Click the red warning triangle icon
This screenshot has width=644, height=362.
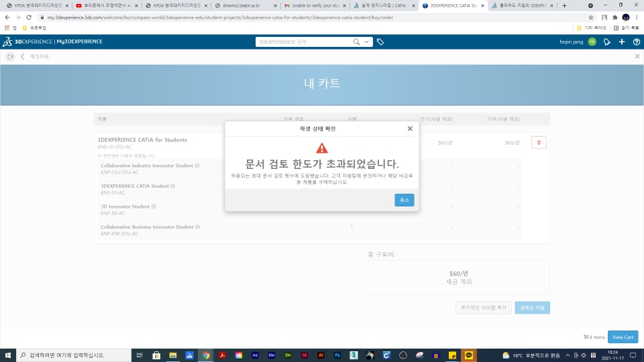click(x=322, y=148)
